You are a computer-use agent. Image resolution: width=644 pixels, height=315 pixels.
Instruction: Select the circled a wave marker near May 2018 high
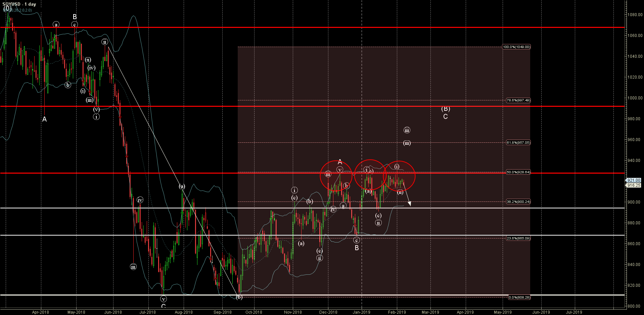pos(56,25)
